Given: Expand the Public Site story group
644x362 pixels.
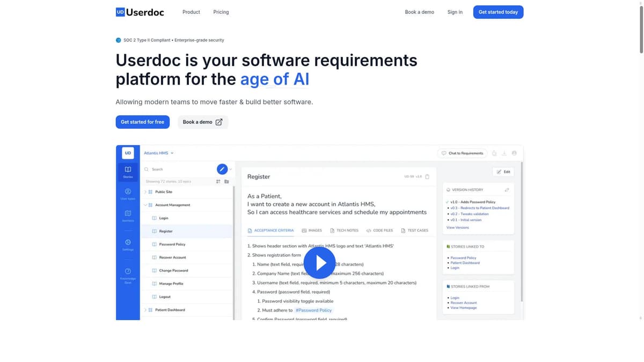Looking at the screenshot, I should pyautogui.click(x=145, y=192).
